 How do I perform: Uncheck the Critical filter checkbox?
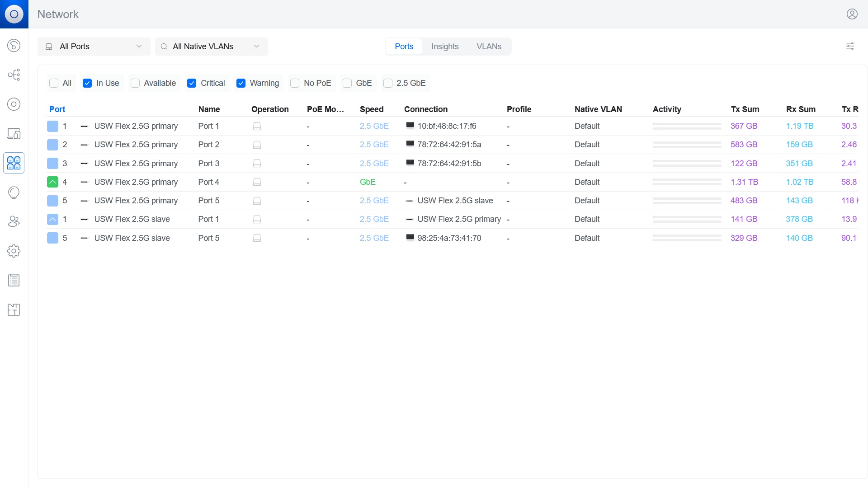click(x=192, y=83)
